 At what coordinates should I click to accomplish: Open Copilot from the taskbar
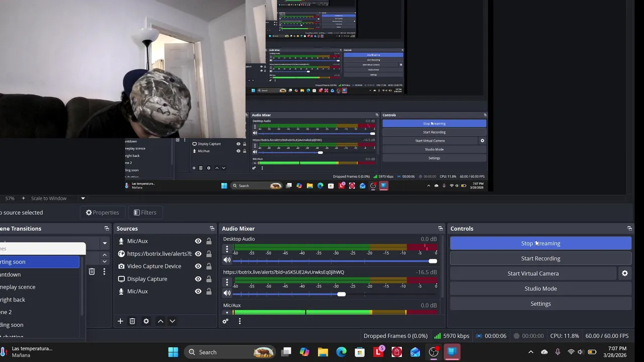click(304, 352)
